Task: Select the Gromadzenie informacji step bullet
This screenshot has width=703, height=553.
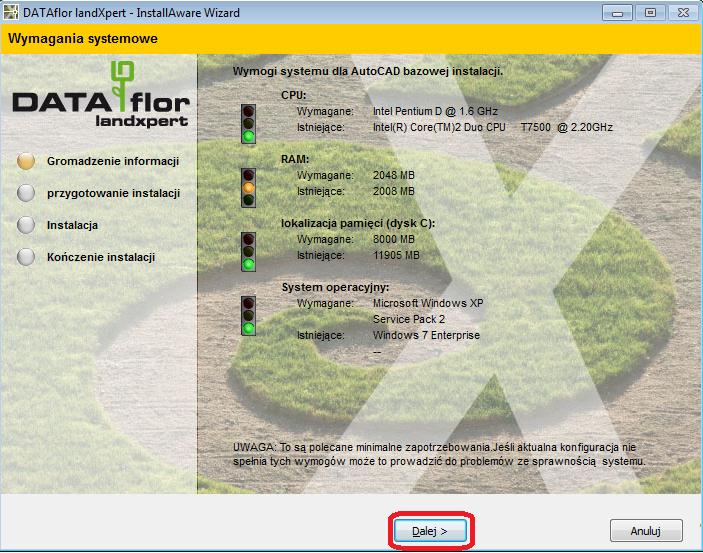Action: (x=26, y=161)
